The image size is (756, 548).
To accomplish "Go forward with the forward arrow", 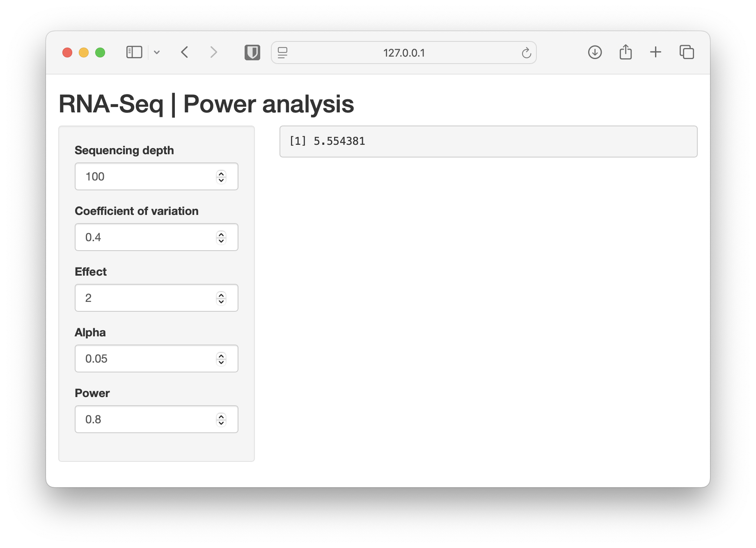I will 213,52.
